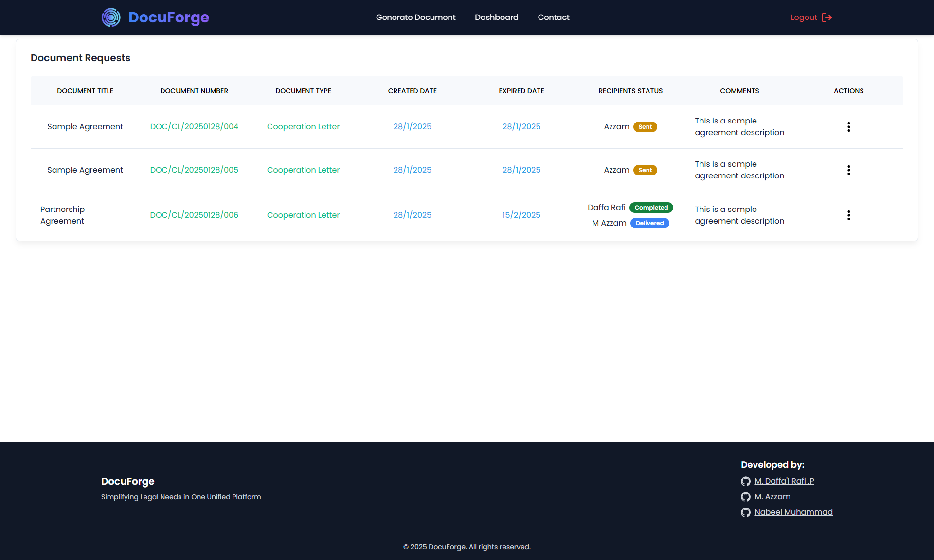Click Sent badge in document 005 row
Screen dimensions: 934x560
[x=645, y=170]
